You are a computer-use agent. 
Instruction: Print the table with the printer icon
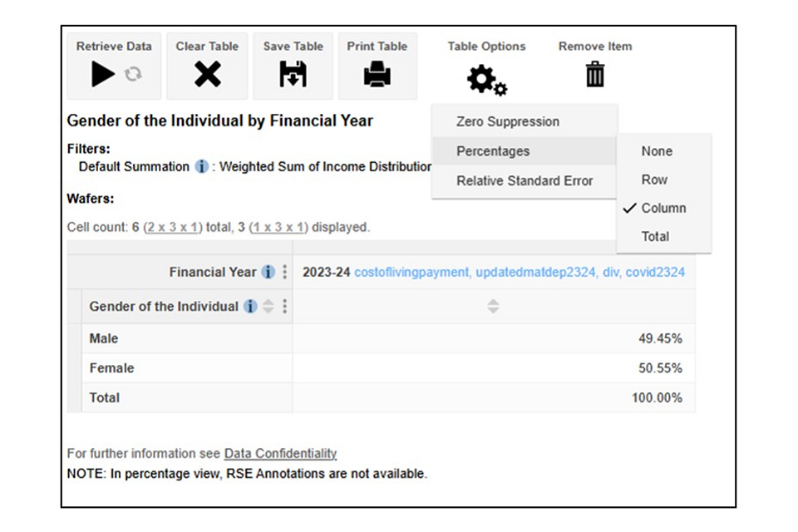[377, 75]
